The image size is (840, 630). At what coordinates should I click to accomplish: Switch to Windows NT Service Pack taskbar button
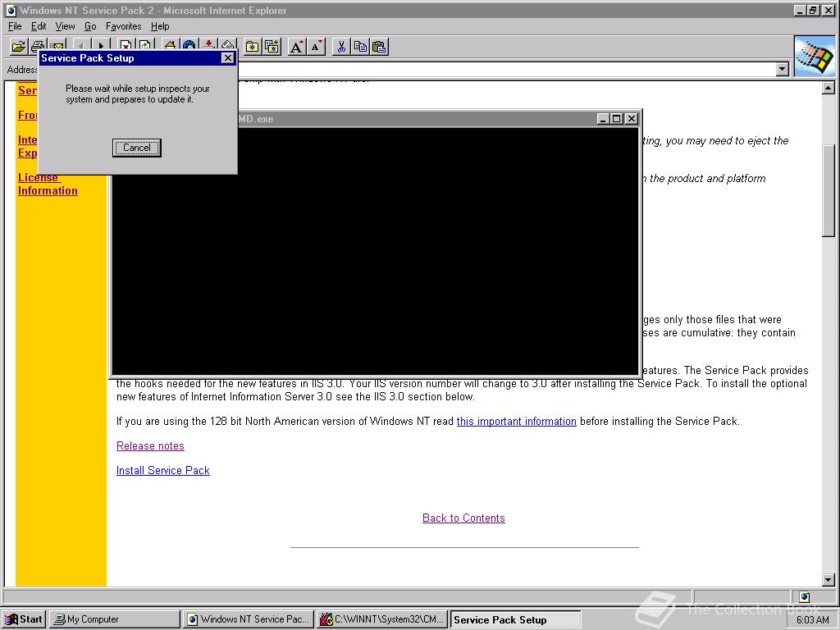click(x=249, y=619)
